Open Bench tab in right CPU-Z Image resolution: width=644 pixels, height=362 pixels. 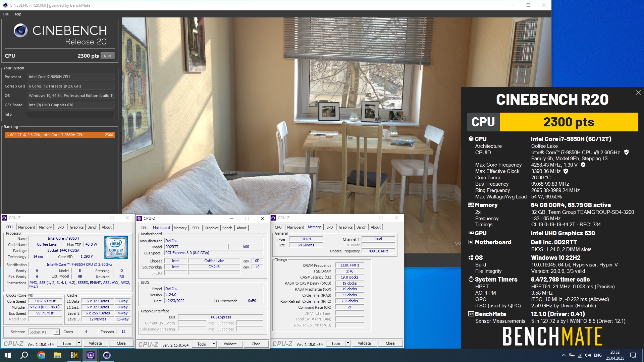(x=361, y=227)
